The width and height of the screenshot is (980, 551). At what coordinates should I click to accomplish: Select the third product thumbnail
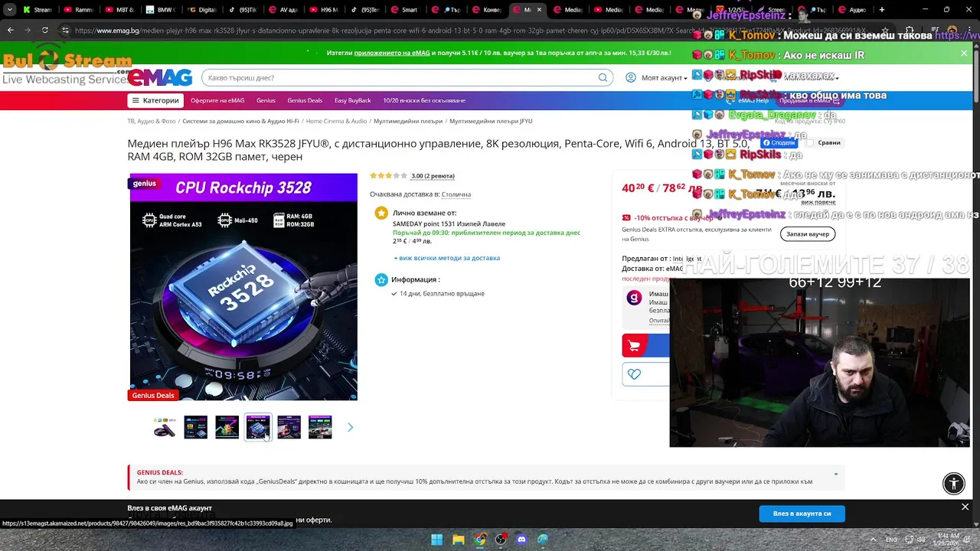point(227,427)
